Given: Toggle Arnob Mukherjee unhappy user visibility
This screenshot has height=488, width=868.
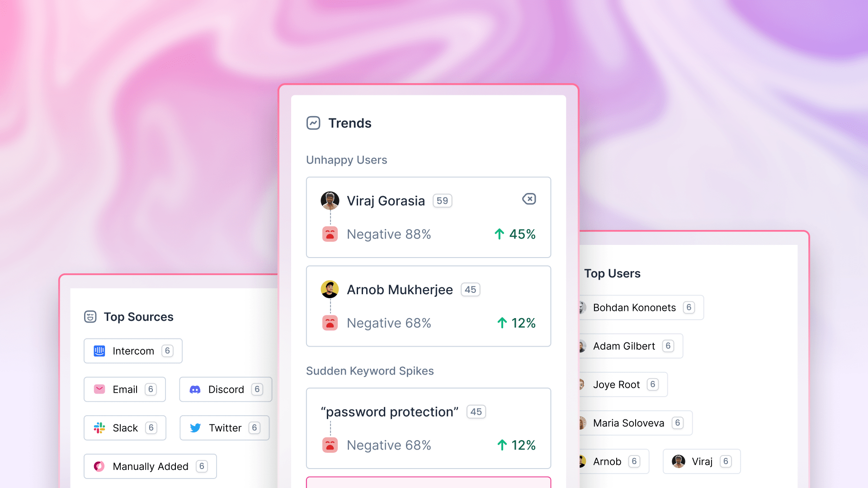Looking at the screenshot, I should coord(528,200).
